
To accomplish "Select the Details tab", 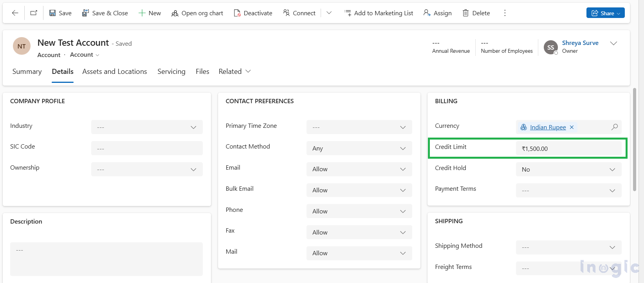I will (63, 72).
